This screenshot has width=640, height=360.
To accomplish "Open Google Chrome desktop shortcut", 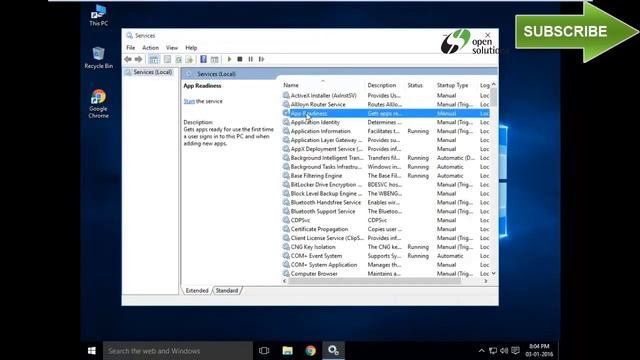I will coord(98,104).
